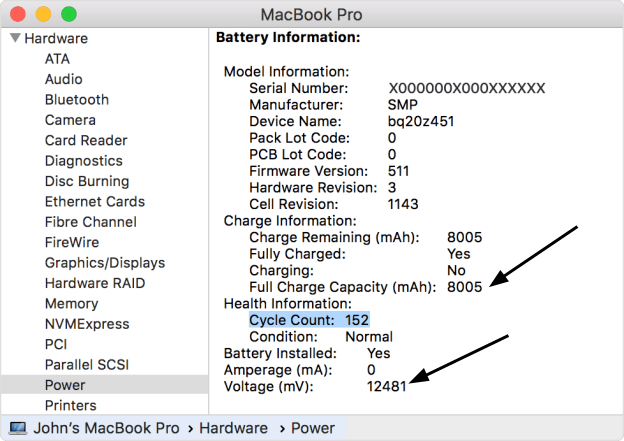Click Firmware Version value 511
This screenshot has width=624, height=441.
(398, 171)
